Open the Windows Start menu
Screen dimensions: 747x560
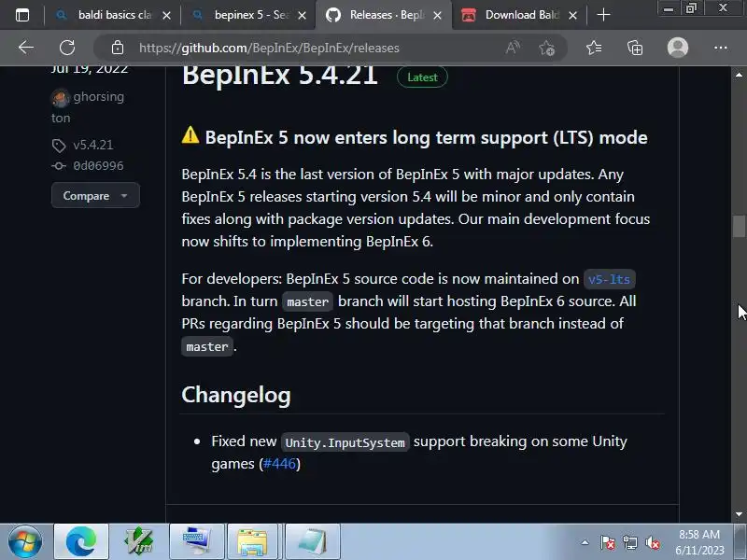pyautogui.click(x=25, y=542)
